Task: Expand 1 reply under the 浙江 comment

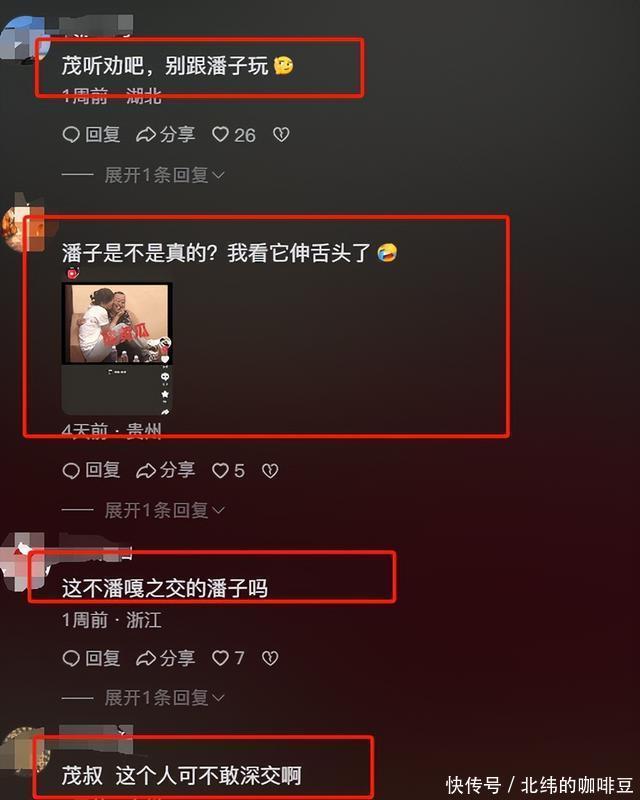Action: tap(164, 697)
